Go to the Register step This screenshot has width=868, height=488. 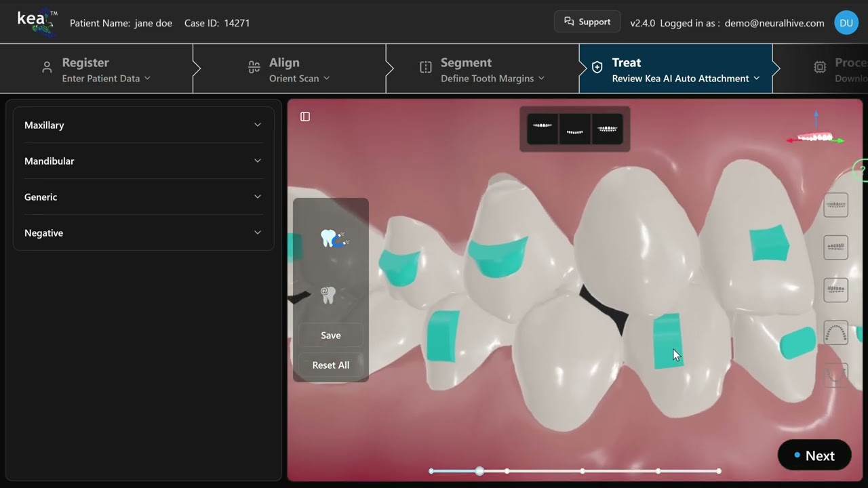[x=97, y=68]
